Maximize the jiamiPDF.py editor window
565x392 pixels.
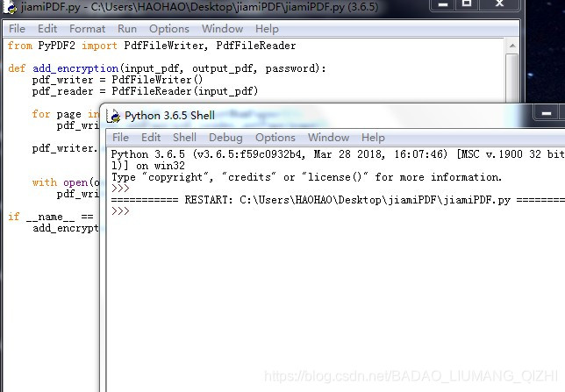tap(467, 4)
